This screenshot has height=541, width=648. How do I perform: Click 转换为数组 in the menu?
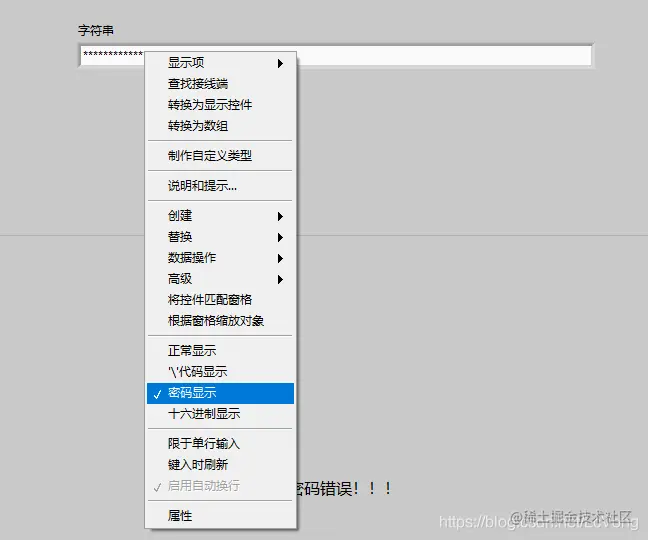click(x=220, y=126)
